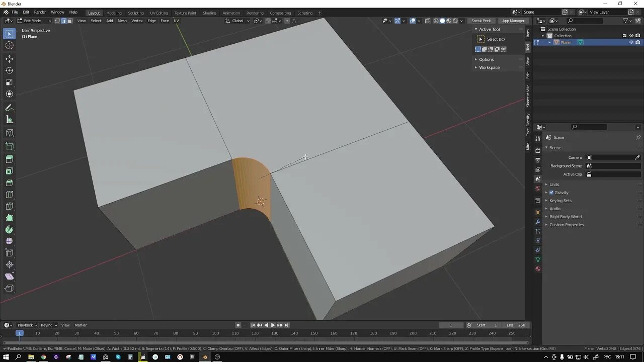Click the Select Box active tool icon
Viewport: 644px width, 362px height.
click(480, 39)
